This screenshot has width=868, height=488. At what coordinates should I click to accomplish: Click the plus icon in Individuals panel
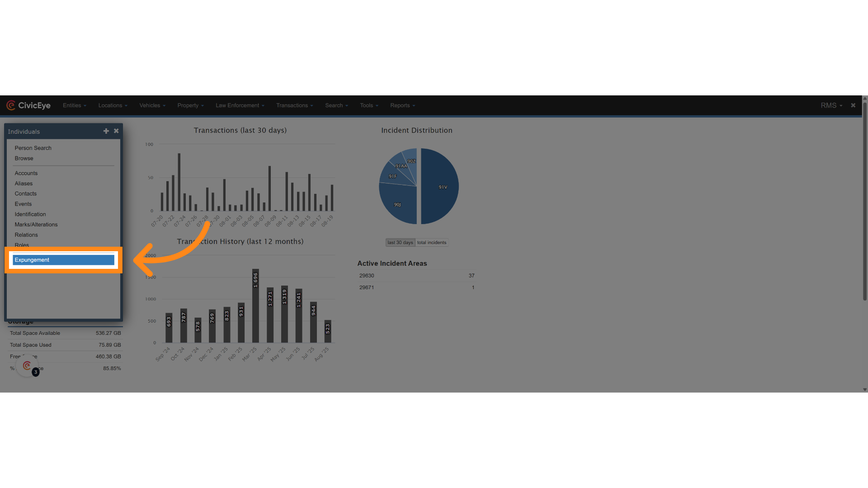coord(106,131)
